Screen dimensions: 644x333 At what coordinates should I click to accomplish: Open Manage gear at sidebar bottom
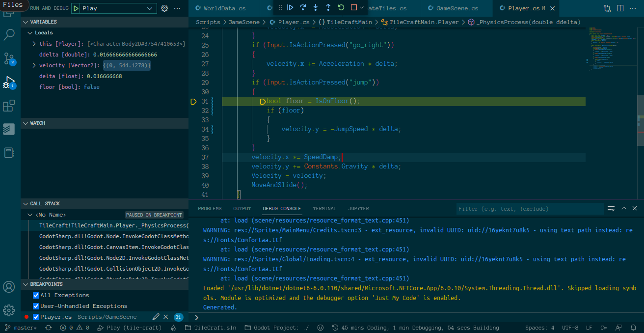9,310
